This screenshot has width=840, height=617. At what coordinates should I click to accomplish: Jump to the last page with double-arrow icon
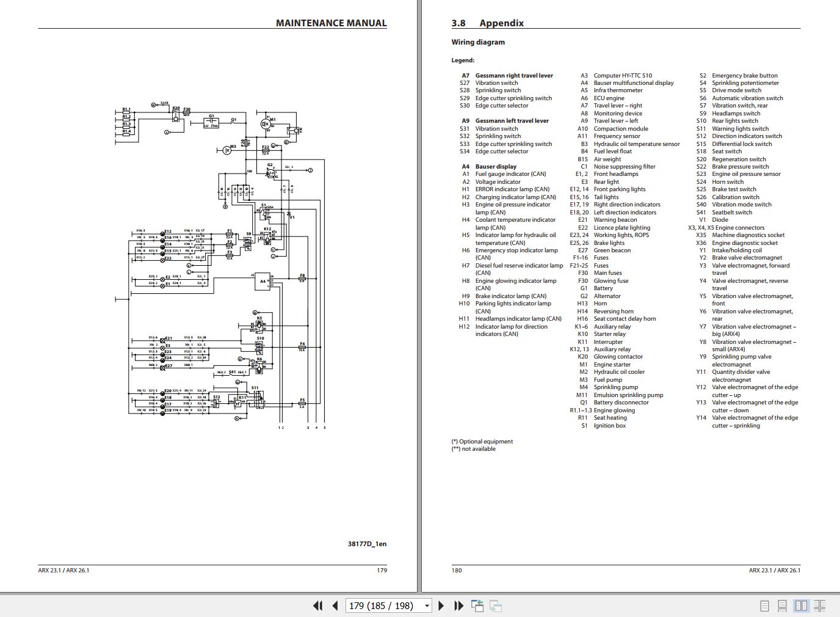coord(458,605)
